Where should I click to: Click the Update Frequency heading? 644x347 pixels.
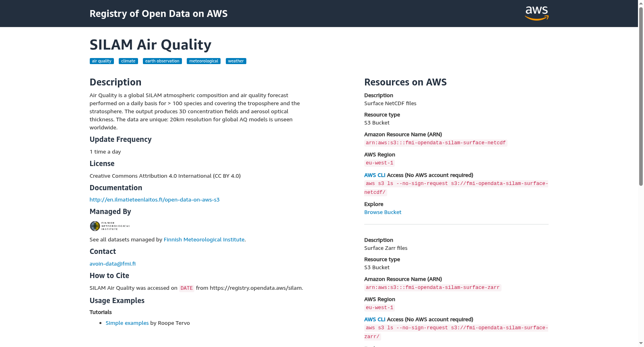(x=120, y=139)
